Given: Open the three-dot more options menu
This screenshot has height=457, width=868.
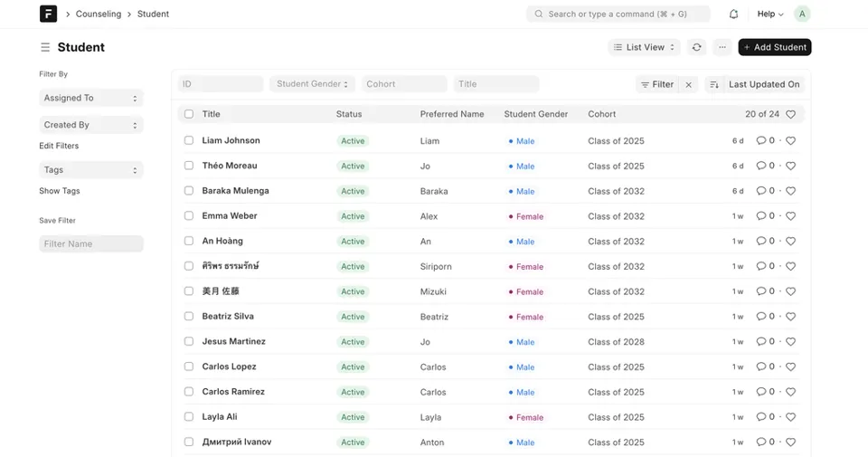Looking at the screenshot, I should 722,47.
